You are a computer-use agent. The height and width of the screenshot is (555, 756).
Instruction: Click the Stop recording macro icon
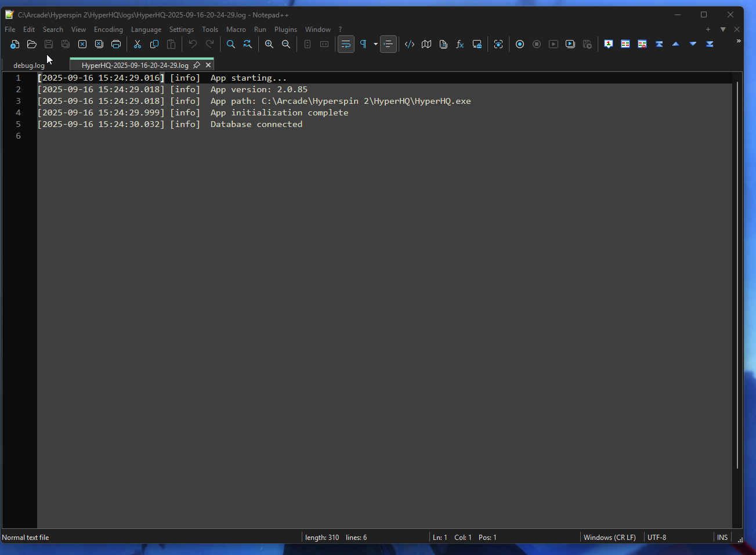[x=537, y=44]
